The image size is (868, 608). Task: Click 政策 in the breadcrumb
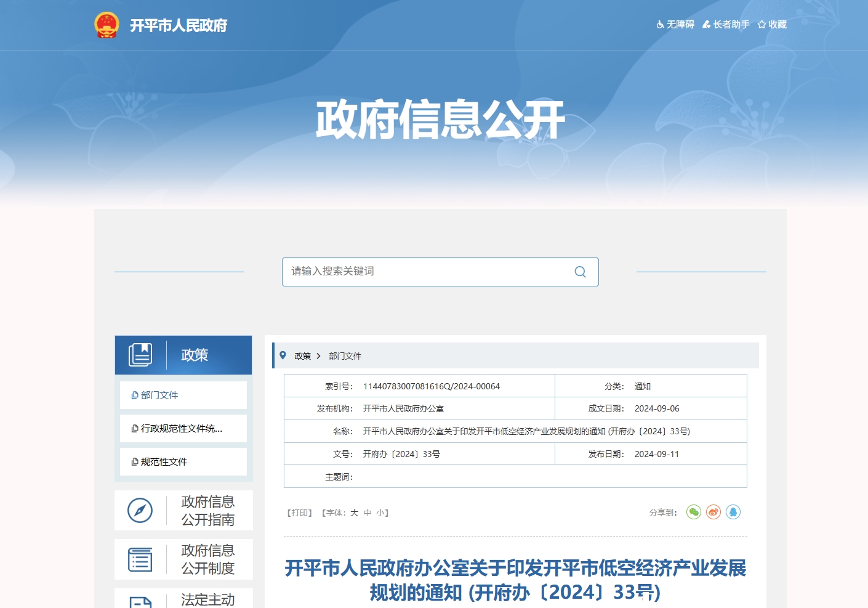302,356
